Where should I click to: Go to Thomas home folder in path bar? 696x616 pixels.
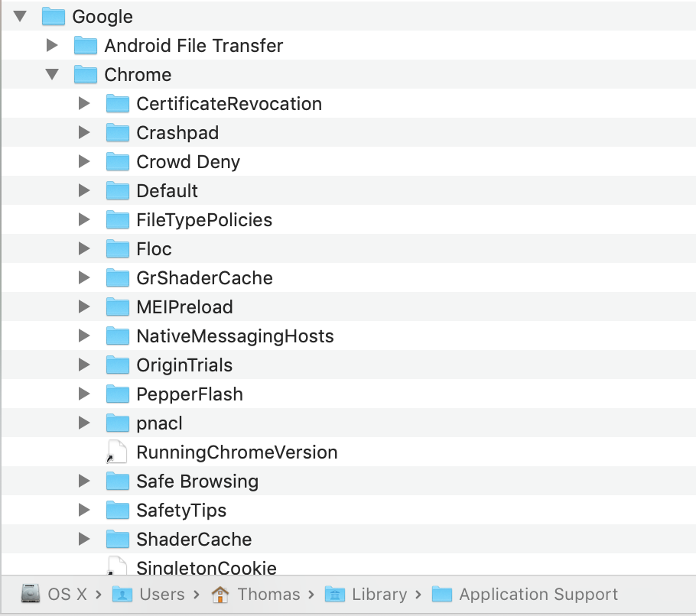(x=255, y=594)
